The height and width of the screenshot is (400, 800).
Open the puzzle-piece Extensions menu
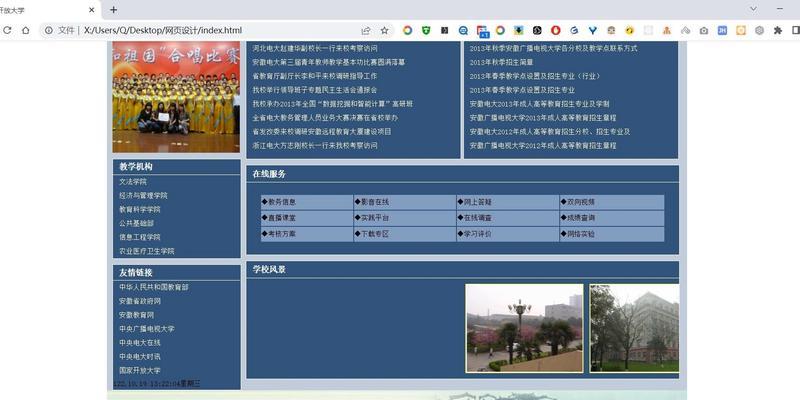[x=778, y=31]
